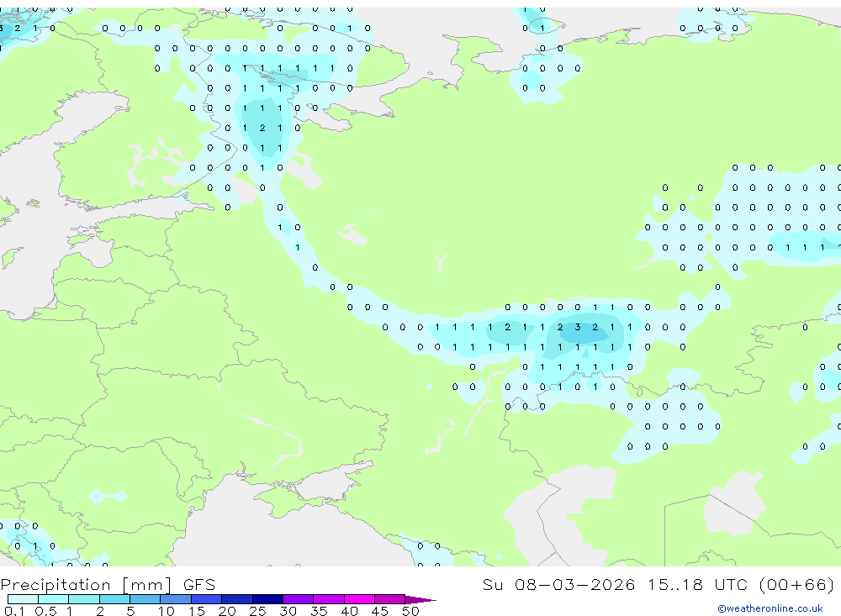Click the 10–15 mm legend swatch
Image resolution: width=841 pixels, height=616 pixels.
click(176, 599)
